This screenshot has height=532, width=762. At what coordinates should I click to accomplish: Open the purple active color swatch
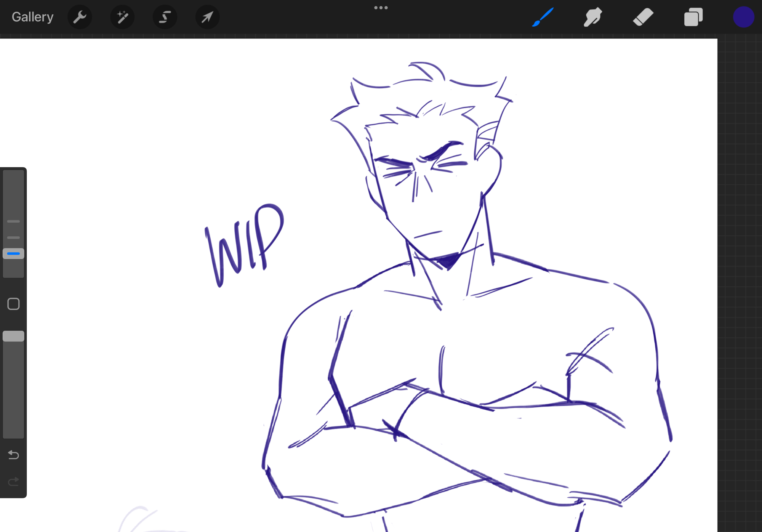tap(743, 17)
